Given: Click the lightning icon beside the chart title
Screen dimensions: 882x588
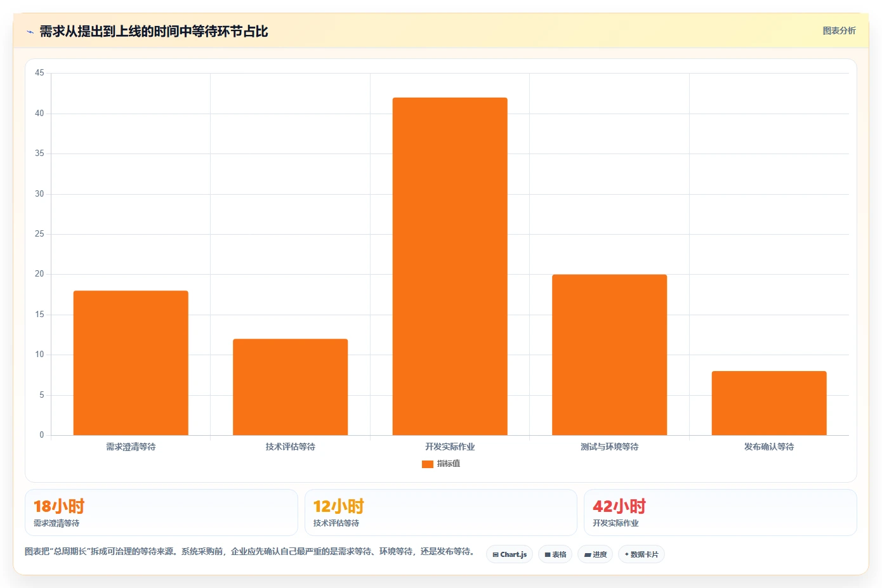Looking at the screenshot, I should pyautogui.click(x=30, y=32).
